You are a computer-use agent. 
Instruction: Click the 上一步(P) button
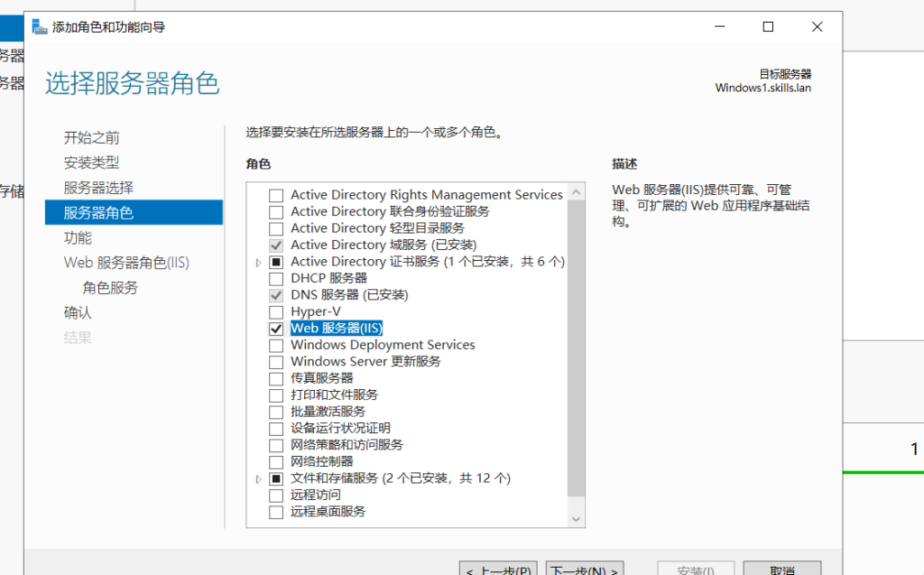(498, 568)
